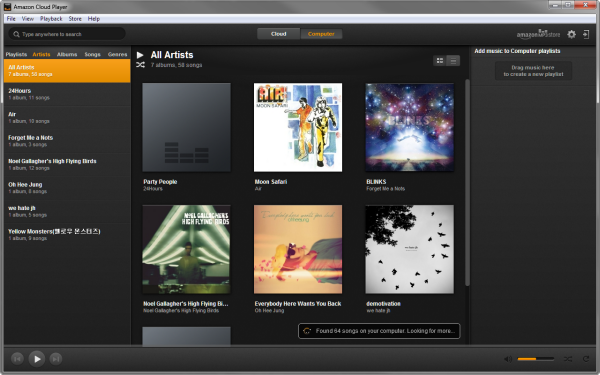
Task: Select All Artists in the sidebar
Action: tap(67, 71)
